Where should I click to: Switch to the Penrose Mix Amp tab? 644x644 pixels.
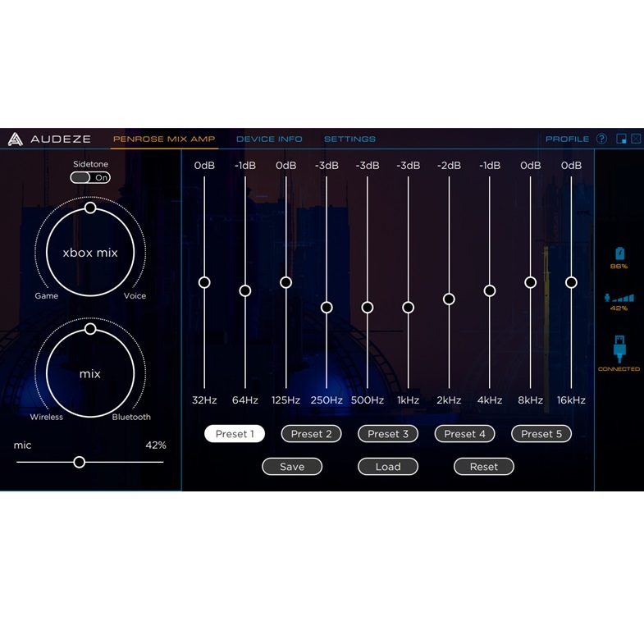point(164,139)
